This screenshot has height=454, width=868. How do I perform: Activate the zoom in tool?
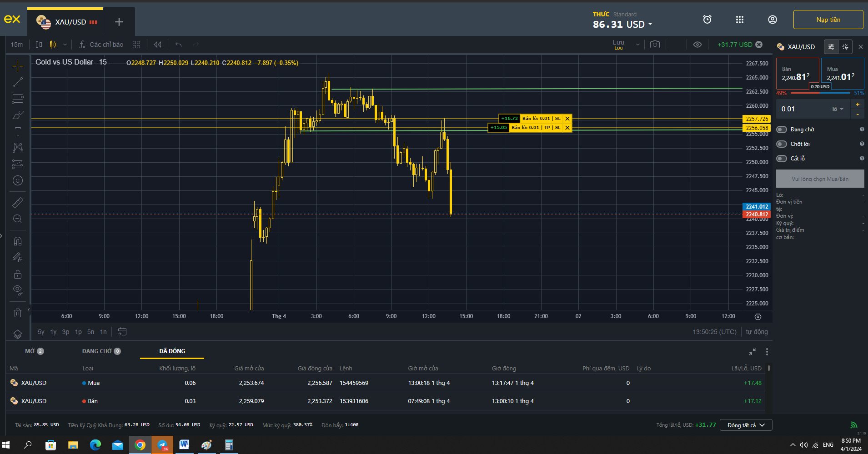coord(18,219)
